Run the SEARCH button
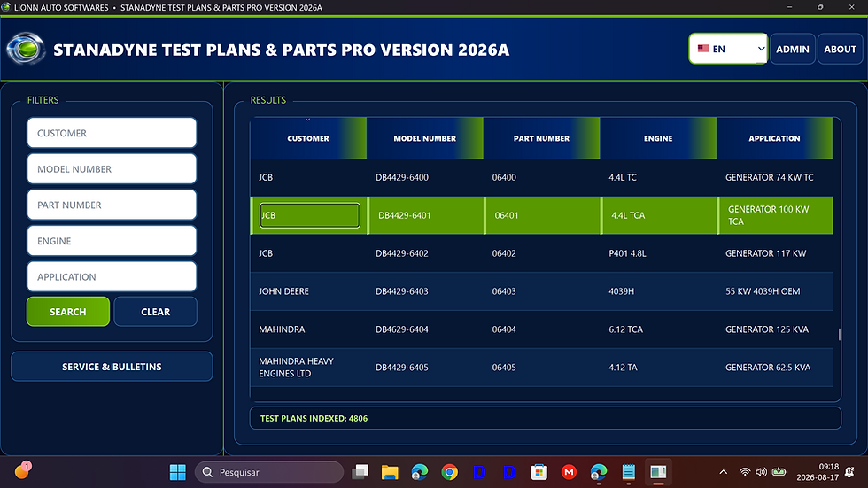Screen dimensions: 868x488 point(68,312)
